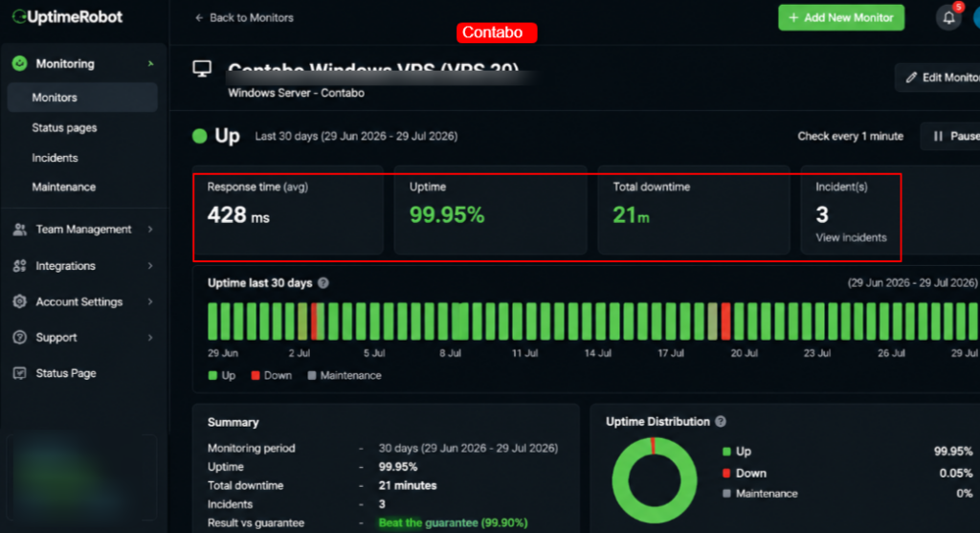Click '21 minutes' in Summary

click(408, 485)
